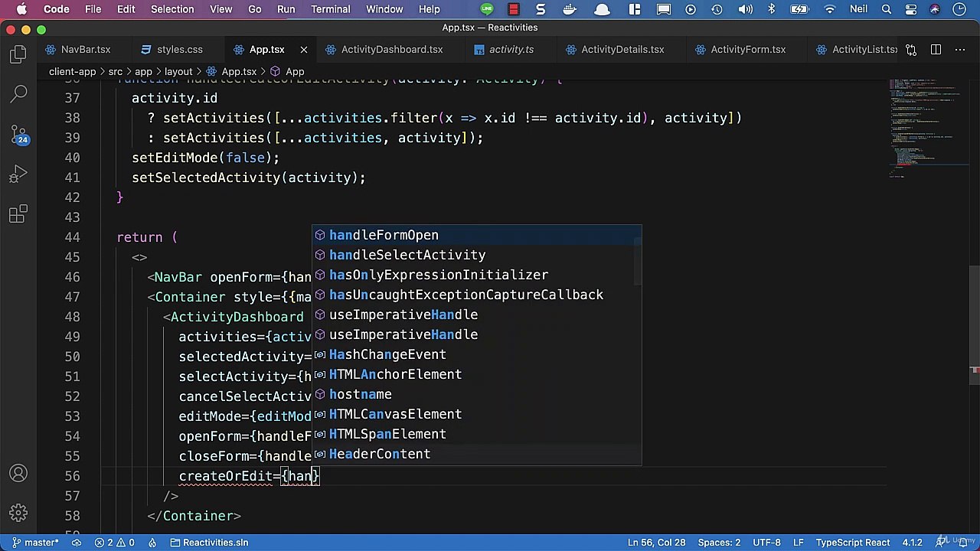Change indentation via Spaces: 2
This screenshot has height=551, width=980.
pos(719,543)
